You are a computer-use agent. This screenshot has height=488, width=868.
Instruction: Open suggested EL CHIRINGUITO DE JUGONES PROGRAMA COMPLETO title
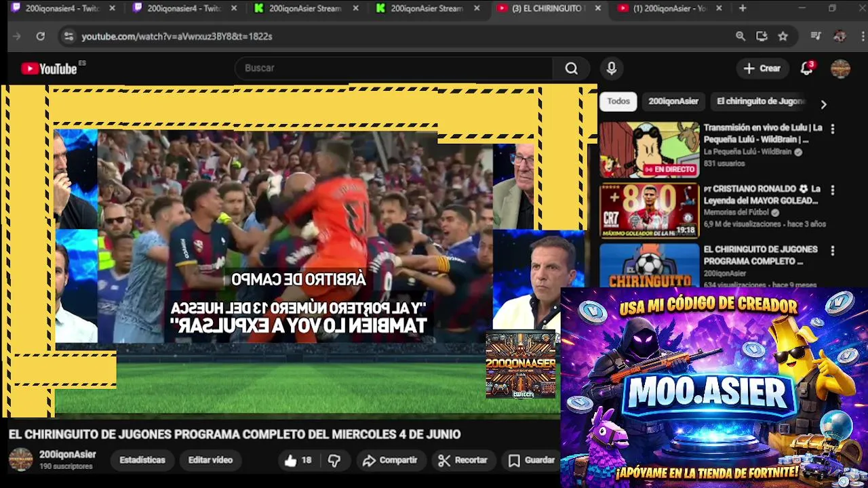pos(760,256)
